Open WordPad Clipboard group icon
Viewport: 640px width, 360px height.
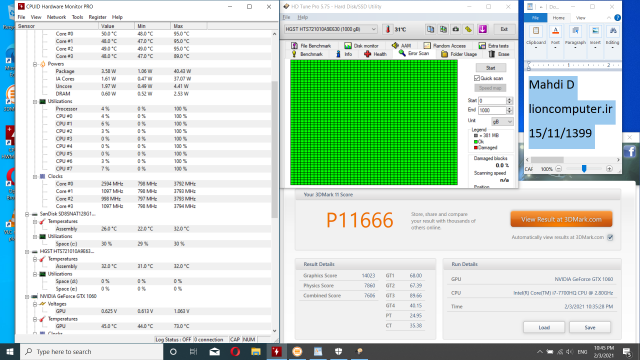536,31
